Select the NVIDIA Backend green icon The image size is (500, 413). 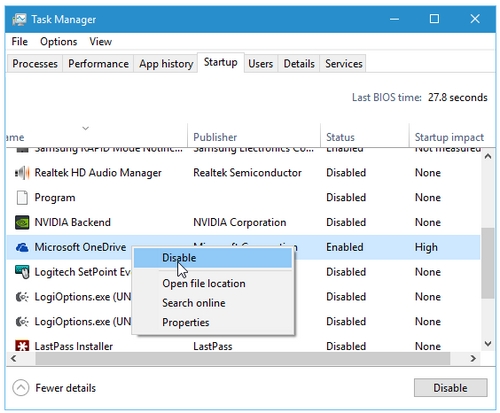coord(22,222)
